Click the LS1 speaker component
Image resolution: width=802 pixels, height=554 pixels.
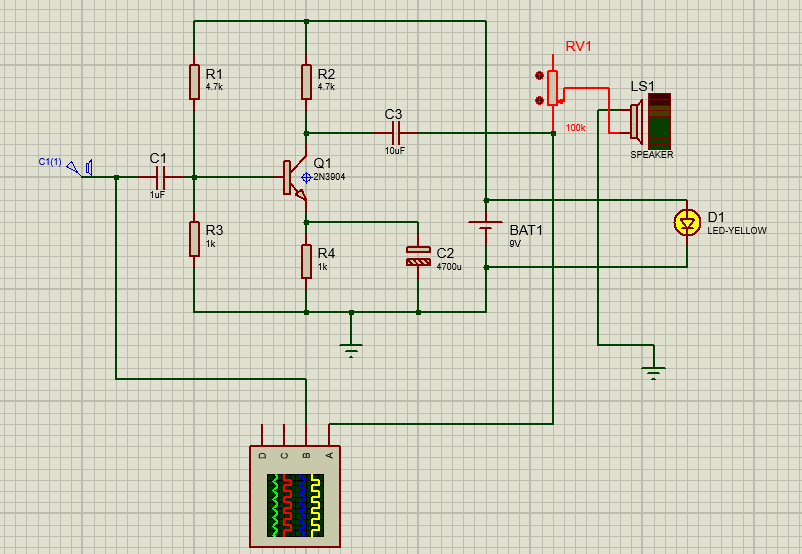pos(636,121)
